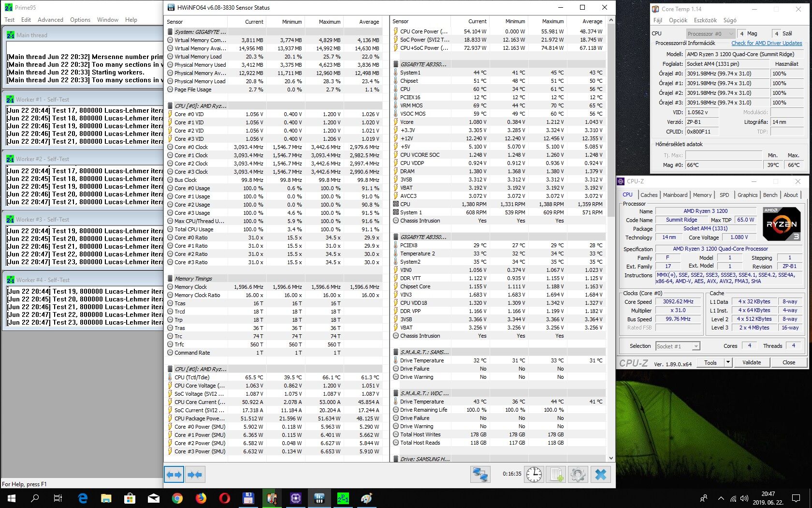
Task: Launch Firefox from the taskbar
Action: pos(201,498)
